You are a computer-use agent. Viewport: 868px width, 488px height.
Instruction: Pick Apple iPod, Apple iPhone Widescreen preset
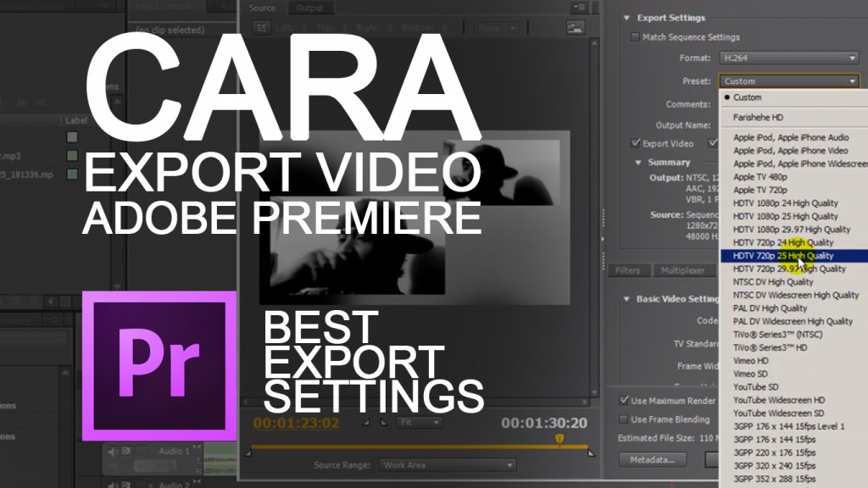click(794, 164)
